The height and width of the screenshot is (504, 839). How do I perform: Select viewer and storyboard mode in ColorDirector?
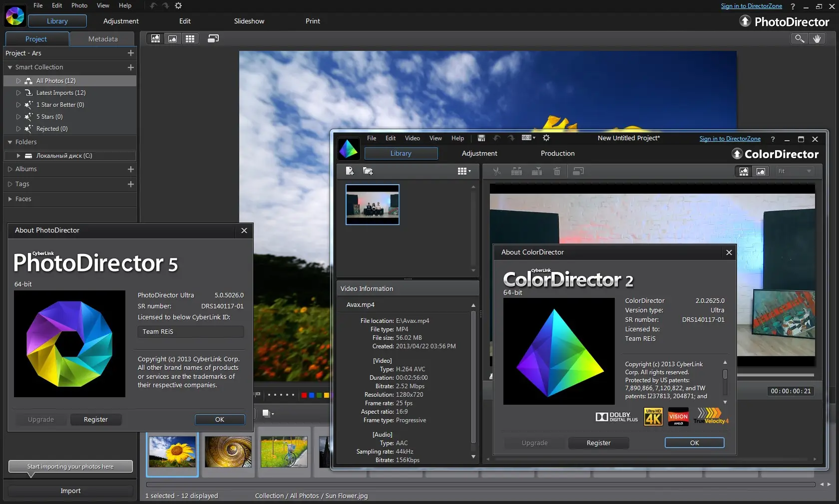(x=744, y=171)
